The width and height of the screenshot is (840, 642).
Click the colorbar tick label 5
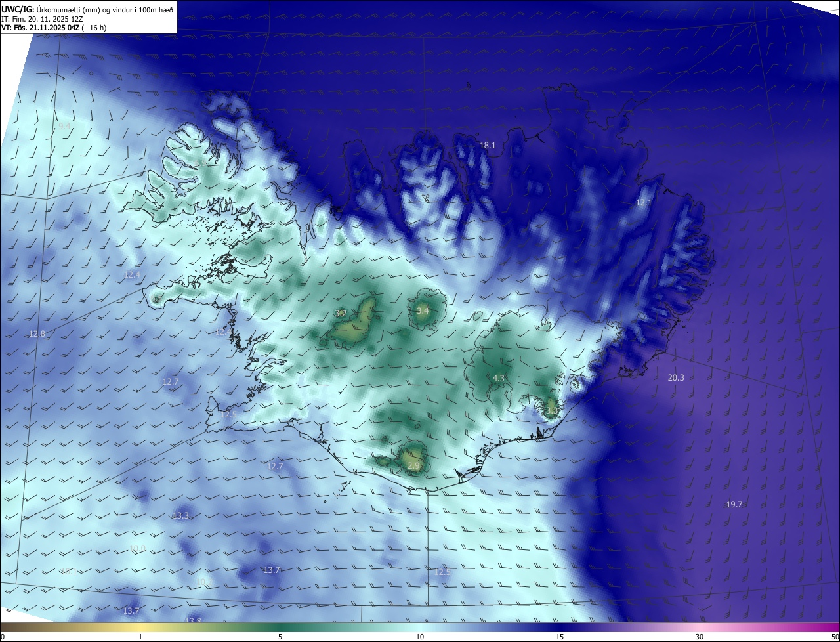(x=280, y=637)
